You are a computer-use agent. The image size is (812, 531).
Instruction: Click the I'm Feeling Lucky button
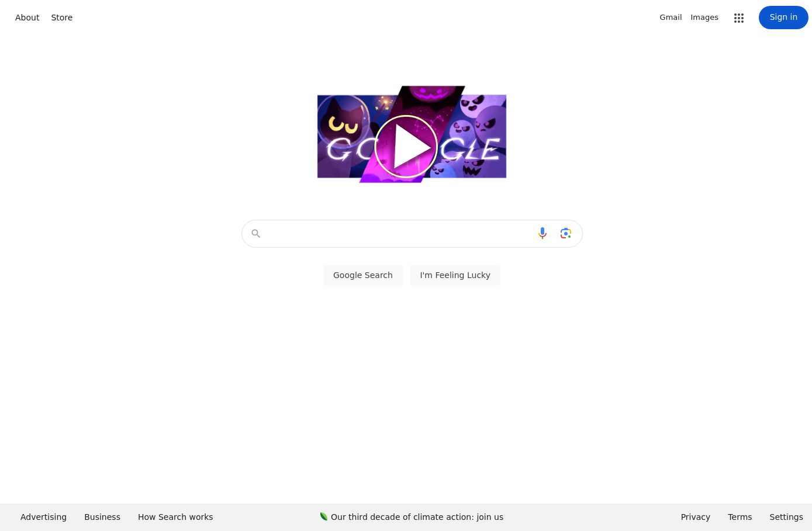[x=455, y=275]
